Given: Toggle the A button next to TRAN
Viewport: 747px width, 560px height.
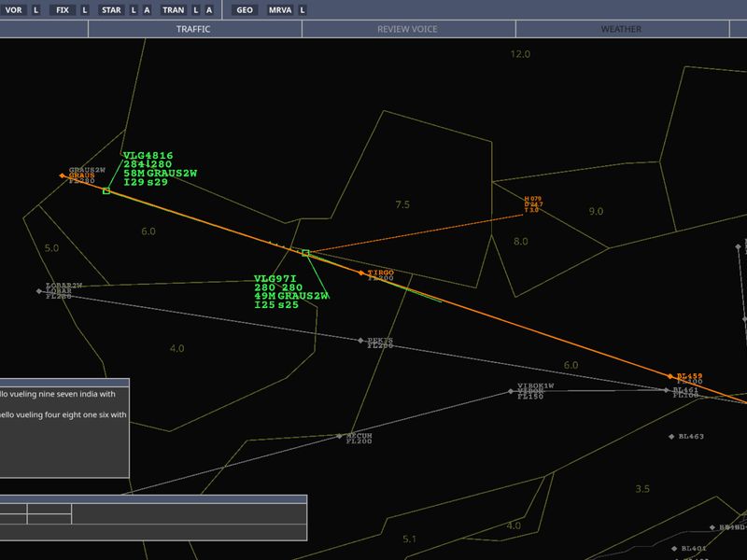Looking at the screenshot, I should pos(209,10).
